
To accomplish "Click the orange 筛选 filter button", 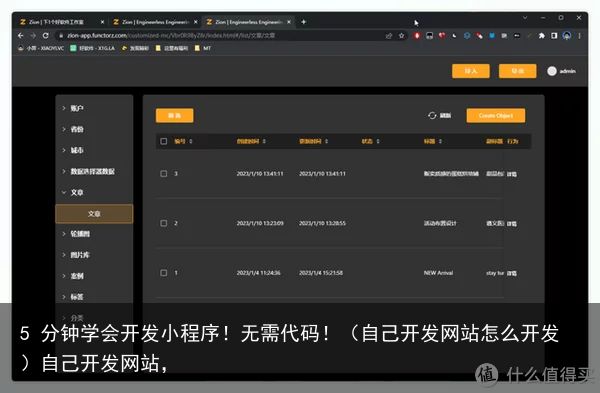I will 174,116.
